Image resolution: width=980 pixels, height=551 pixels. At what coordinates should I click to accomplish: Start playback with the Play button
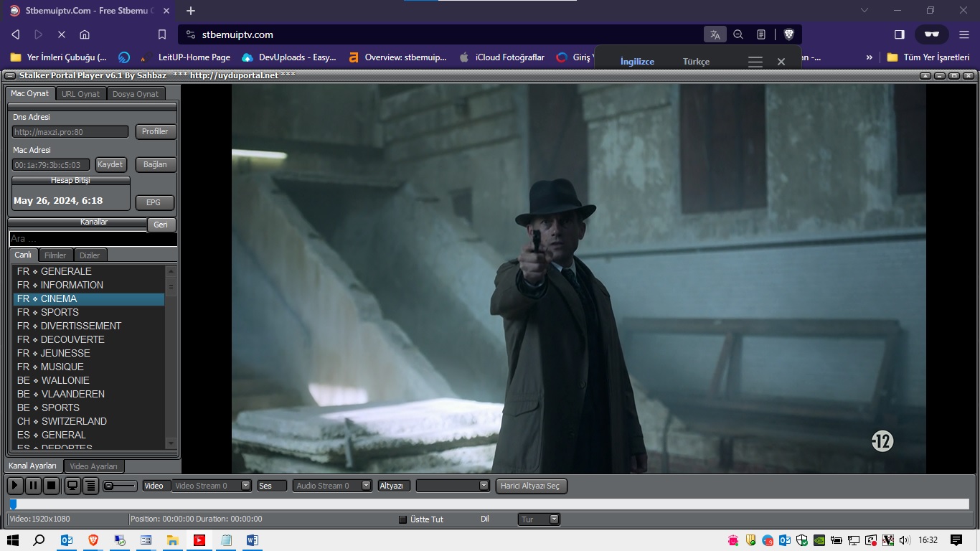(x=14, y=486)
